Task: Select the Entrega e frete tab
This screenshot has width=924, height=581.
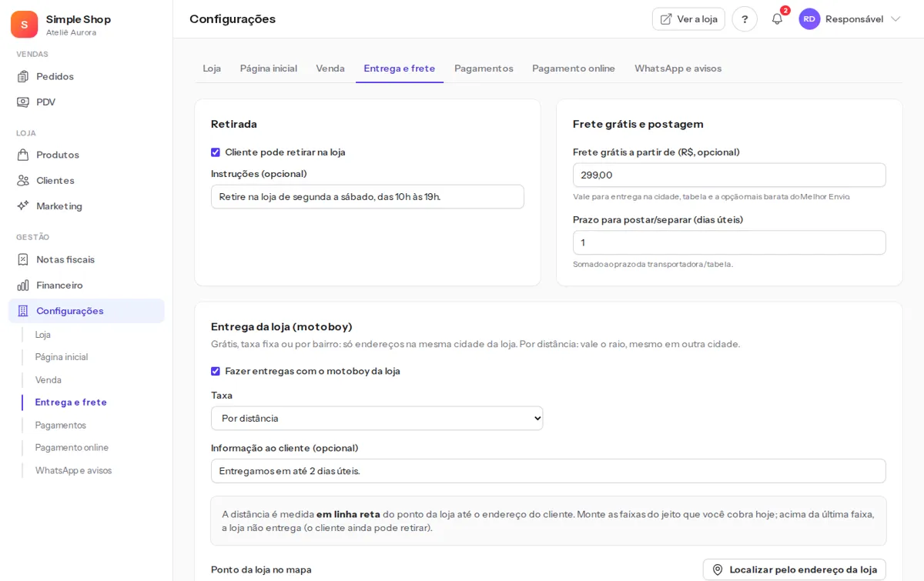Action: tap(400, 68)
